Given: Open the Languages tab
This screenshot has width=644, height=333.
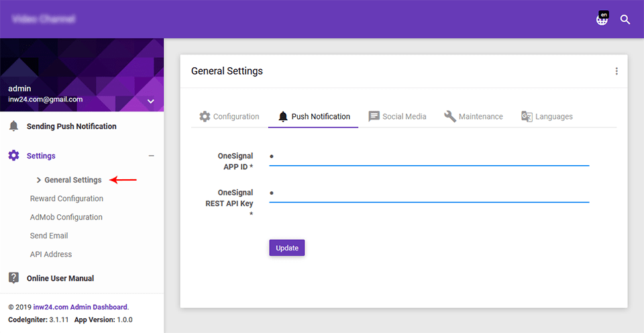Looking at the screenshot, I should 547,116.
